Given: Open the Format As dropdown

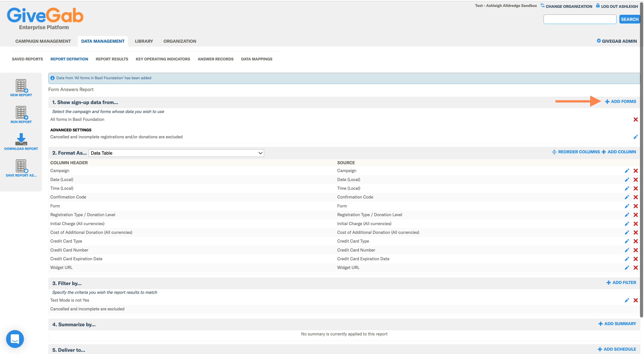Looking at the screenshot, I should (x=176, y=153).
